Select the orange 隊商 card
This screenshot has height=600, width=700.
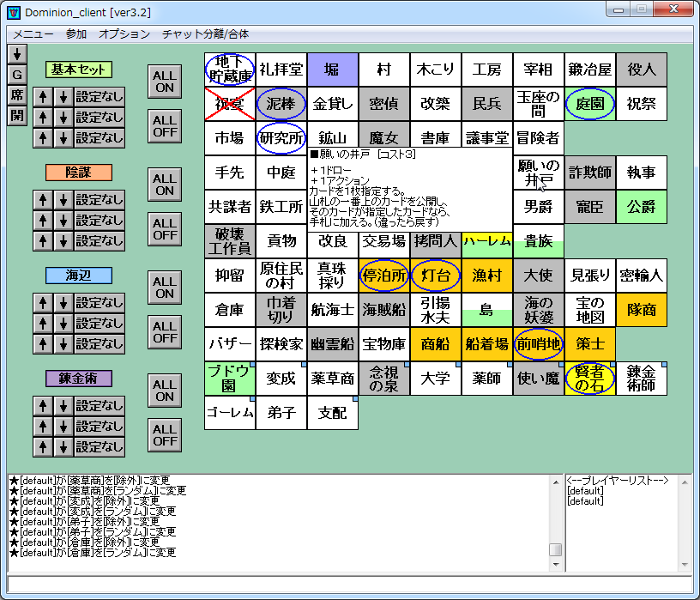pyautogui.click(x=642, y=310)
